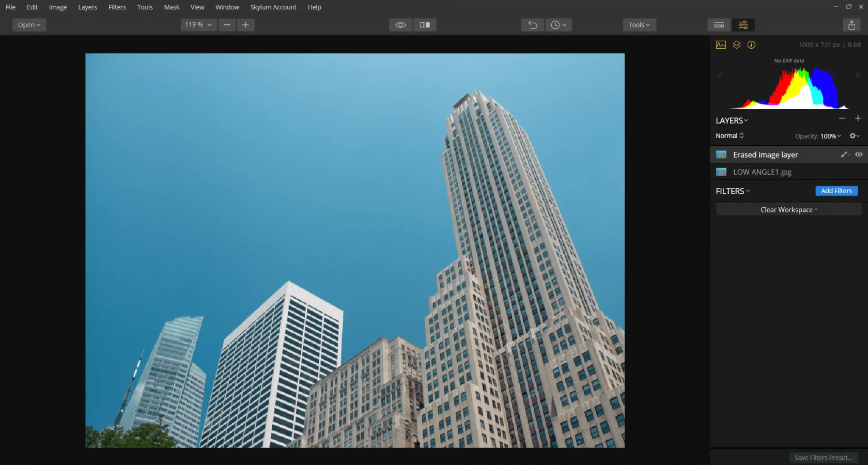This screenshot has width=868, height=465.
Task: Click the zoom in plus button
Action: click(245, 25)
